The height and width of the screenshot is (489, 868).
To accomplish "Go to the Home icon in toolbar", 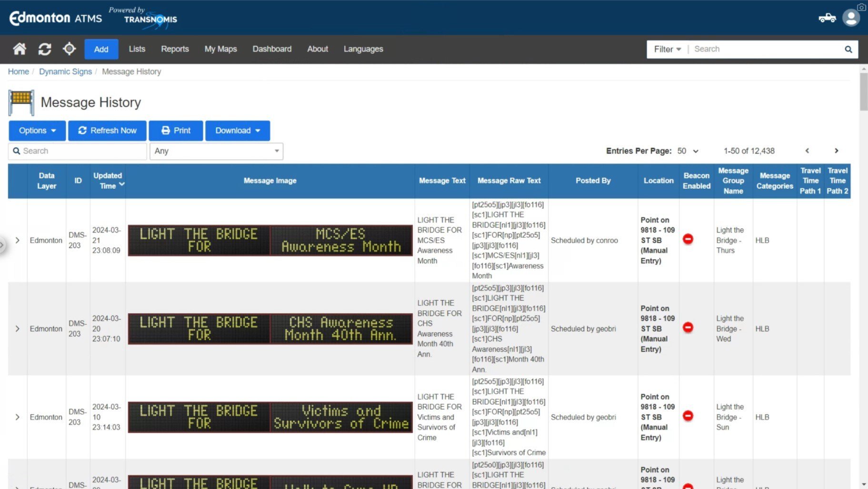I will click(x=20, y=49).
